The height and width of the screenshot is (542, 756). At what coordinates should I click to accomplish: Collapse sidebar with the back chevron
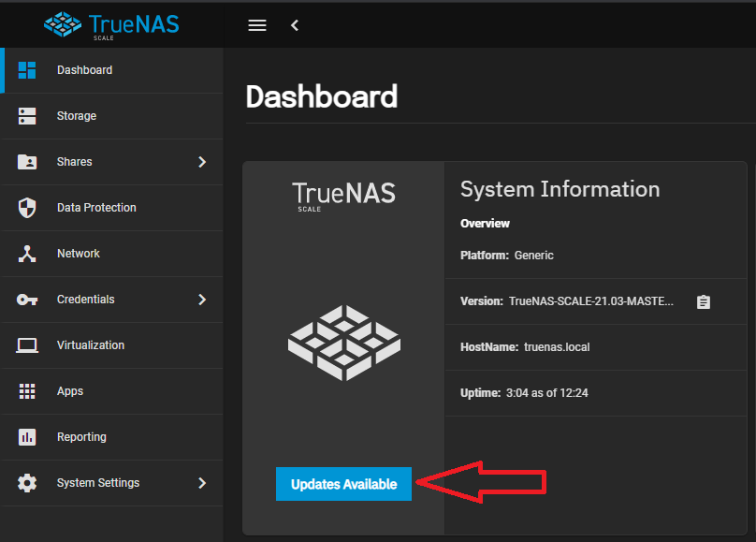pos(295,25)
